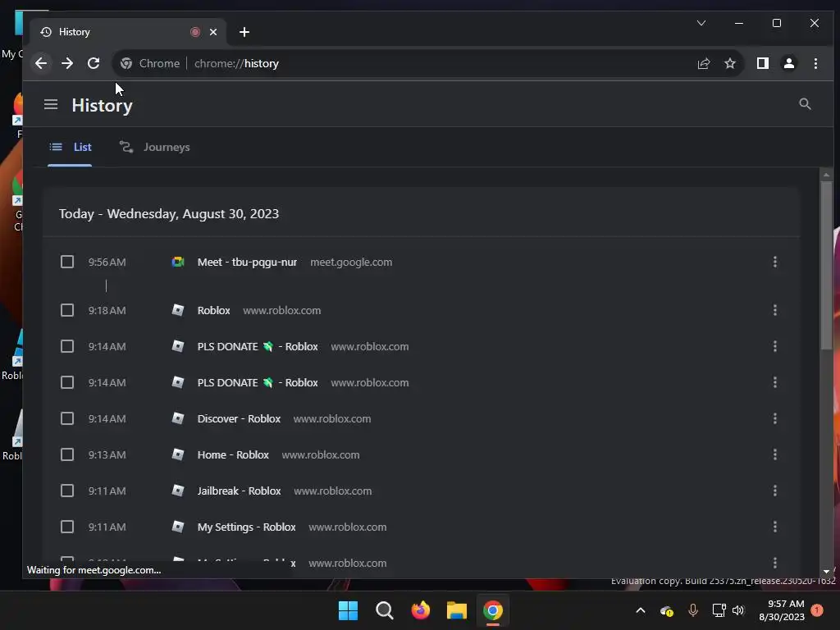Check the box for 9:18 AM Roblox entry
Image resolution: width=840 pixels, height=630 pixels.
[67, 310]
